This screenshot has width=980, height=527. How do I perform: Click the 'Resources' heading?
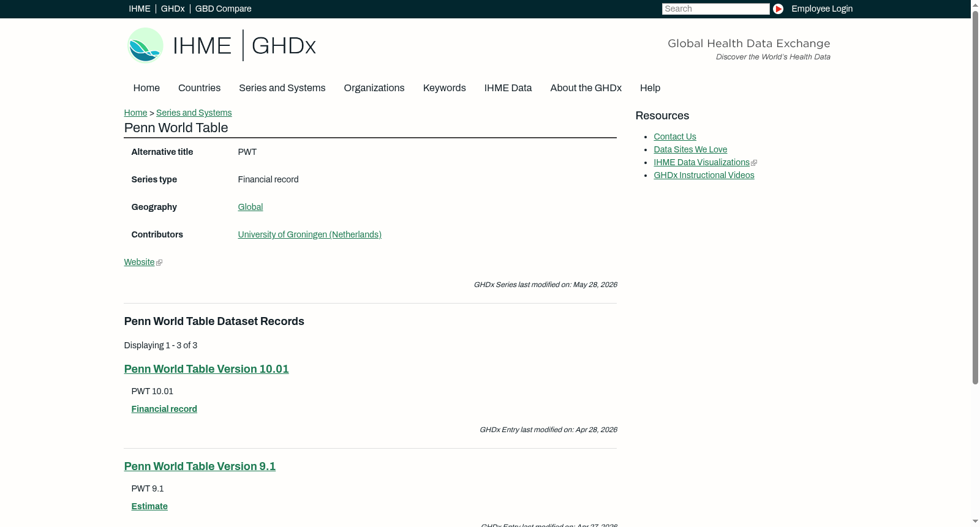[x=662, y=116]
